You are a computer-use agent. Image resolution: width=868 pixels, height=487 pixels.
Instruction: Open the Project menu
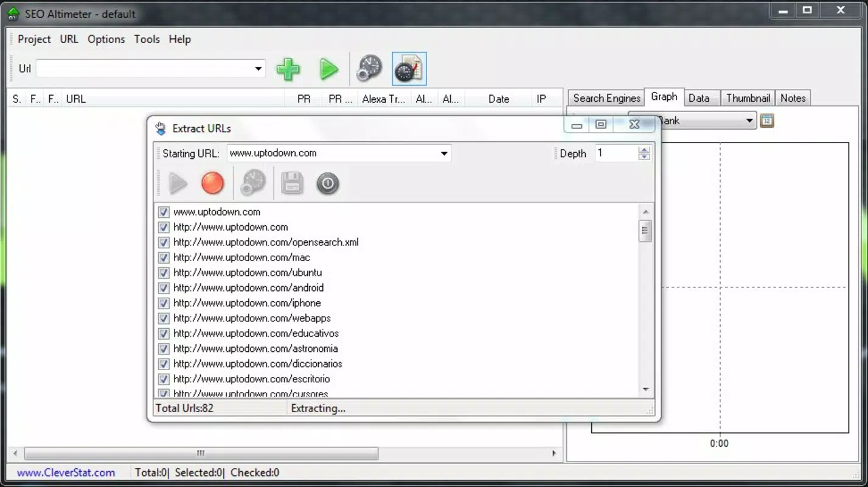(x=34, y=39)
